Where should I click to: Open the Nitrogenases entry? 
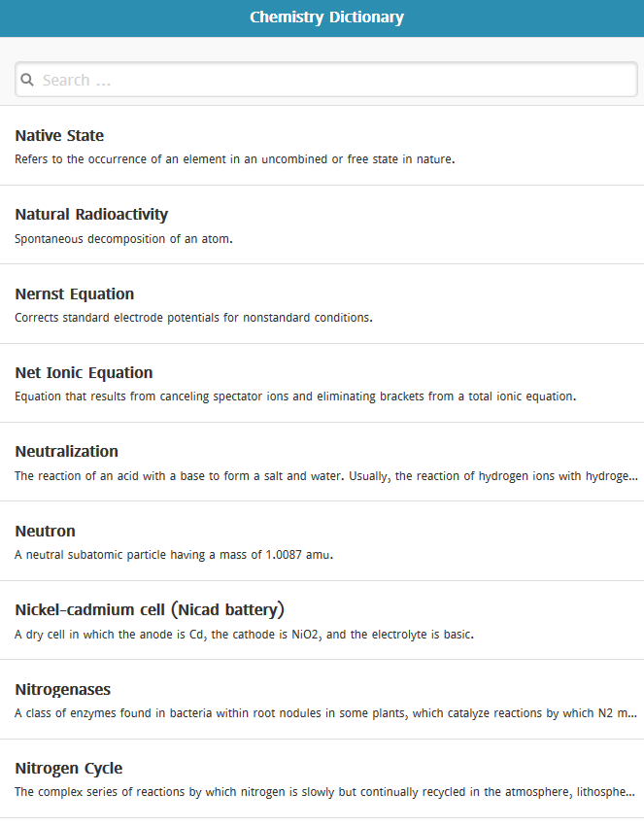[63, 689]
